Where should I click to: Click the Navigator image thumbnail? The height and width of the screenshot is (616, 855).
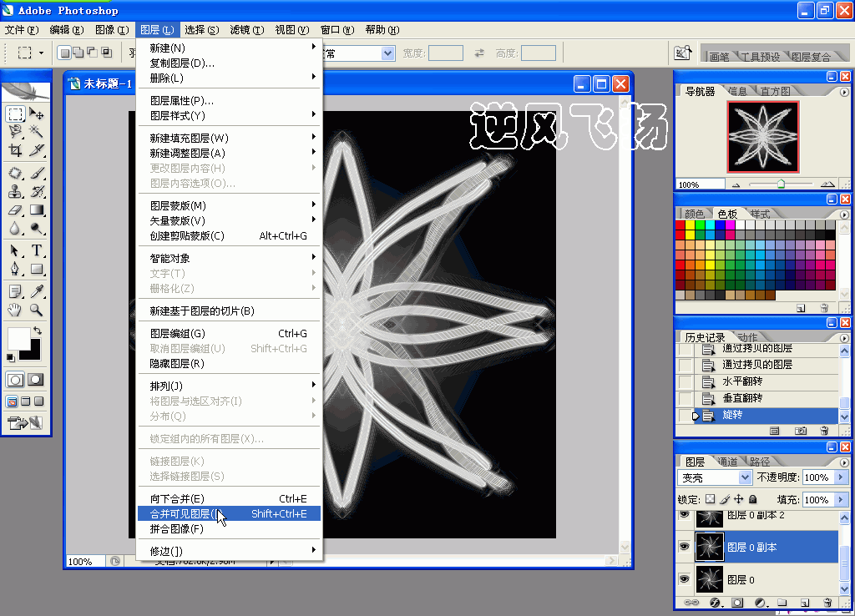point(763,136)
